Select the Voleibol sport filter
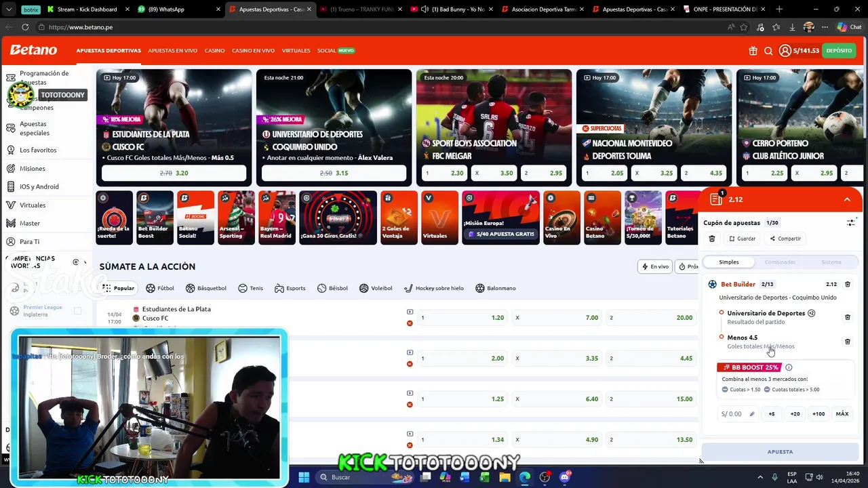Image resolution: width=868 pixels, height=488 pixels. [x=376, y=288]
